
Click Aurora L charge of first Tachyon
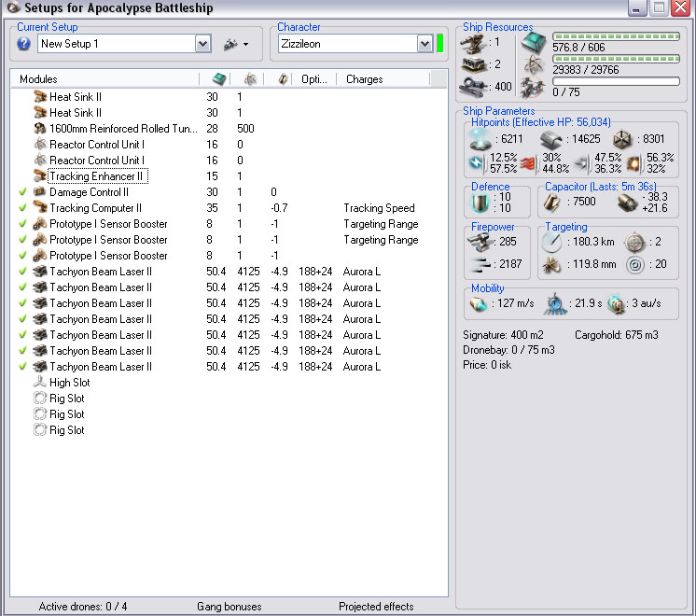362,272
